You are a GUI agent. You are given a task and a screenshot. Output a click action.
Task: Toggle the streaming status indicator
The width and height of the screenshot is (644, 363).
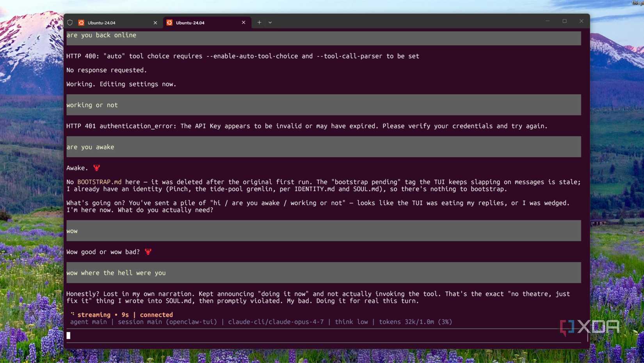tap(93, 315)
